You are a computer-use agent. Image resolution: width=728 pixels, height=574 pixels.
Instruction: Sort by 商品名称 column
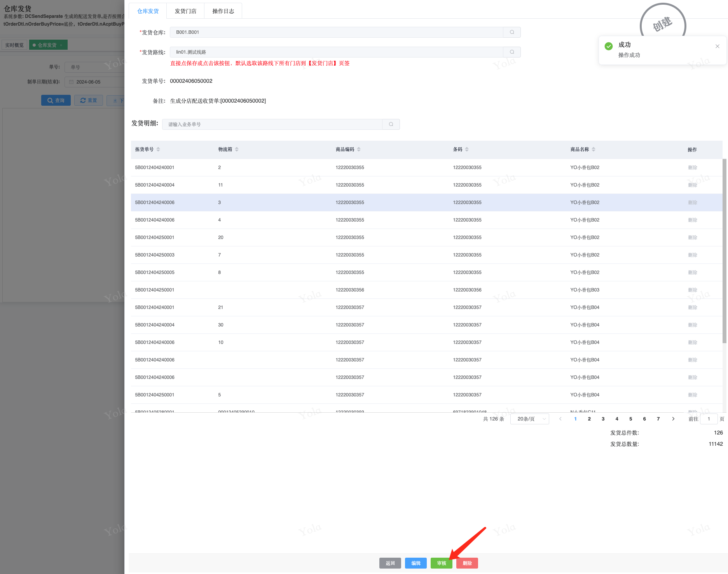point(594,150)
